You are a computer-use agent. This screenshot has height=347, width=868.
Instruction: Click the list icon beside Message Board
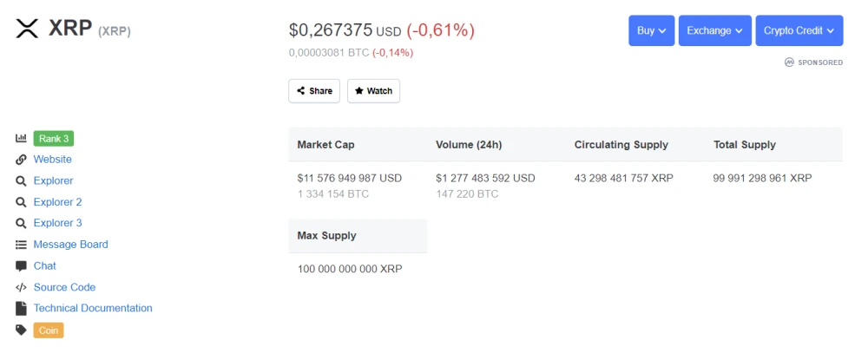pos(21,244)
